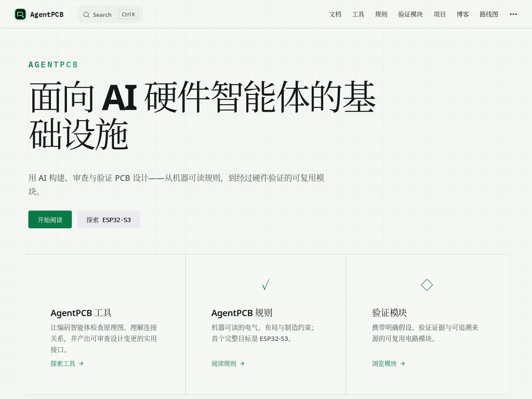
Task: Open the more options ellipsis menu
Action: click(513, 14)
